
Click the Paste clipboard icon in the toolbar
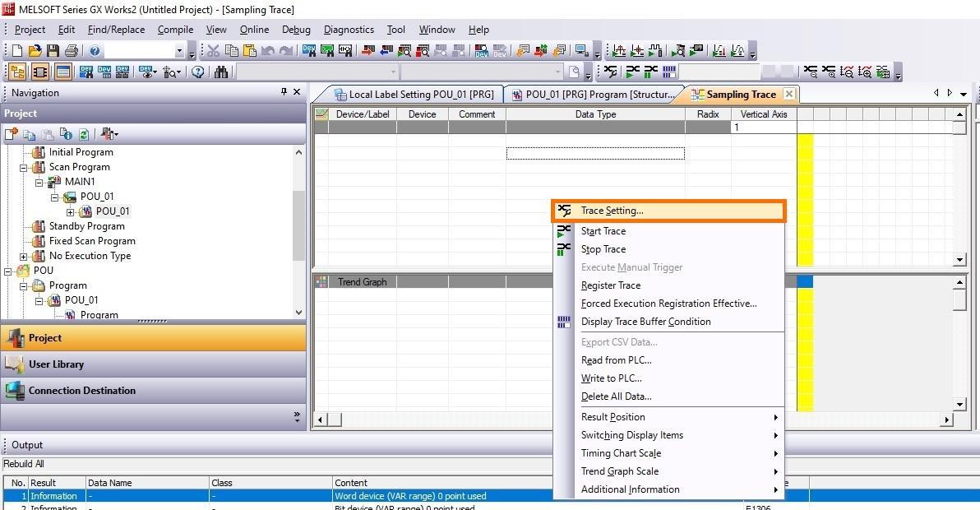coord(249,51)
